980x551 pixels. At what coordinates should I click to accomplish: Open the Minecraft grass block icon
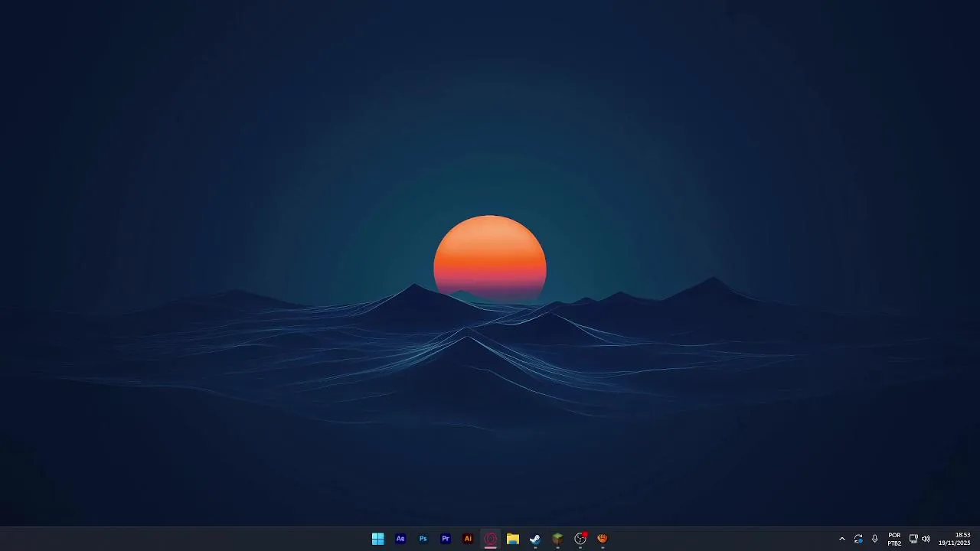pos(558,539)
